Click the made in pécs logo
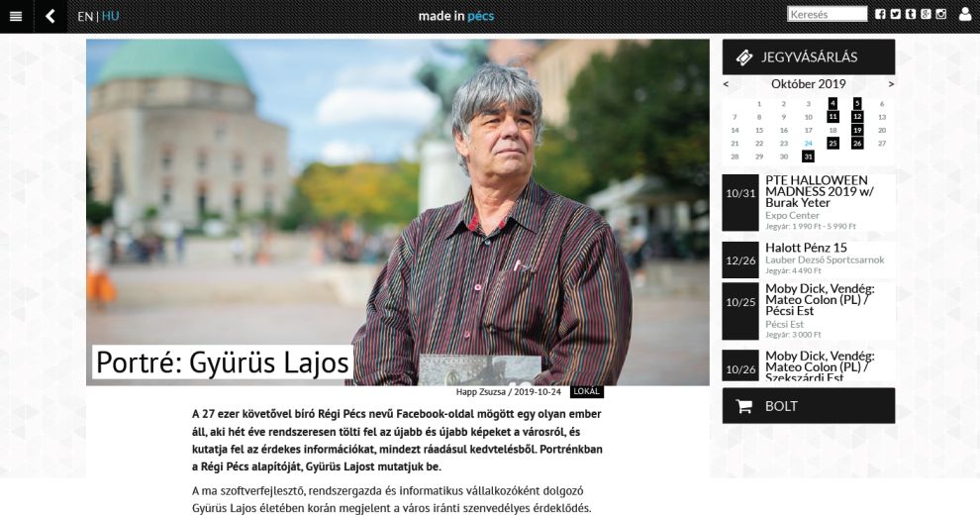 coord(456,16)
